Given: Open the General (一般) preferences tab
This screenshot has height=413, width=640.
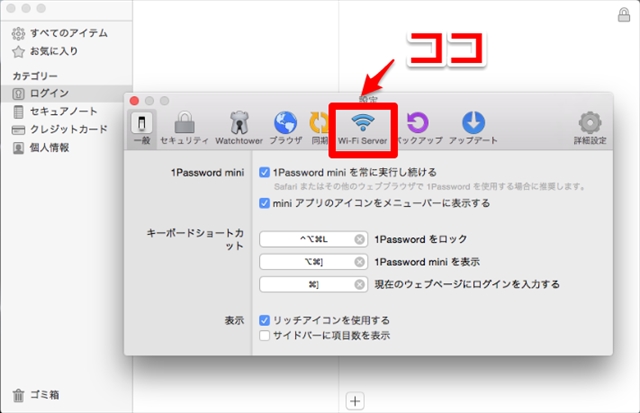Looking at the screenshot, I should (x=142, y=129).
